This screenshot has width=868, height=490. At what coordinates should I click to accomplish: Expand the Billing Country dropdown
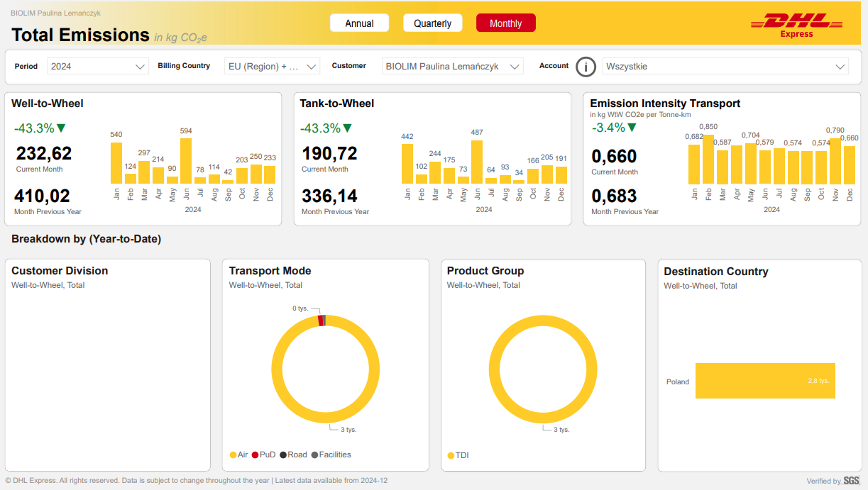(x=273, y=66)
